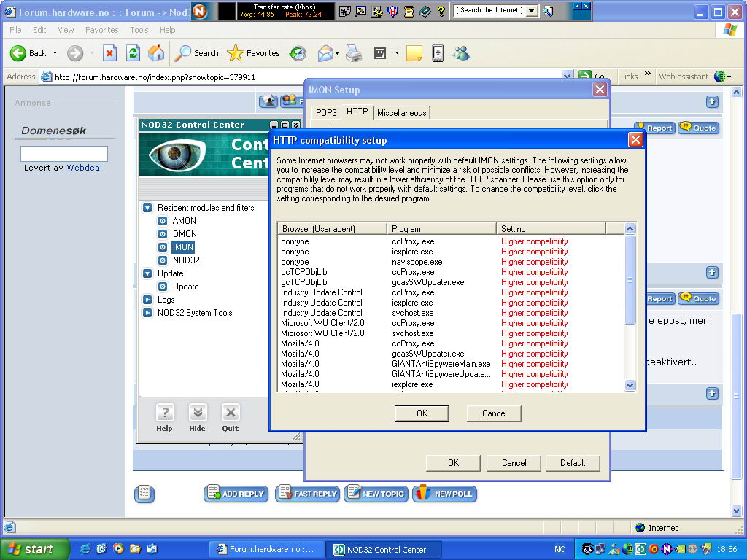Screen dimensions: 747x560
Task: Collapse the Update tree node
Action: 147,273
